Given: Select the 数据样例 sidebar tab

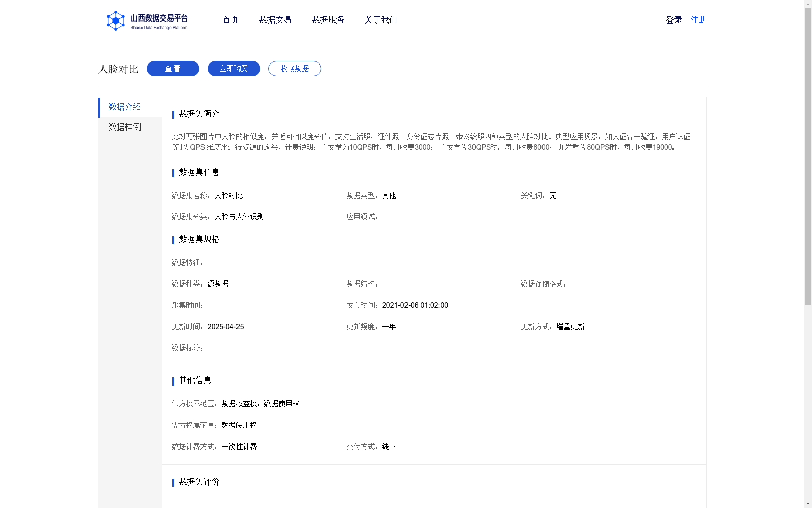Looking at the screenshot, I should tap(130, 128).
